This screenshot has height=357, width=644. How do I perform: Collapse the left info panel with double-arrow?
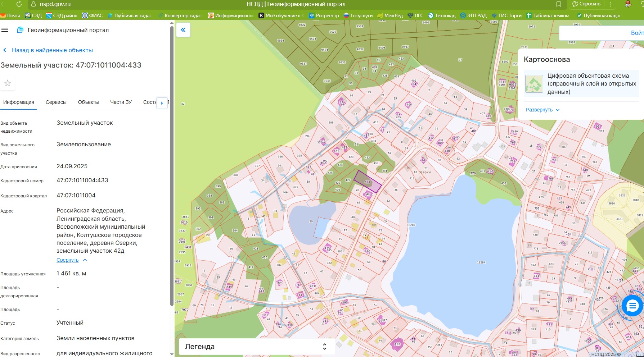[183, 30]
